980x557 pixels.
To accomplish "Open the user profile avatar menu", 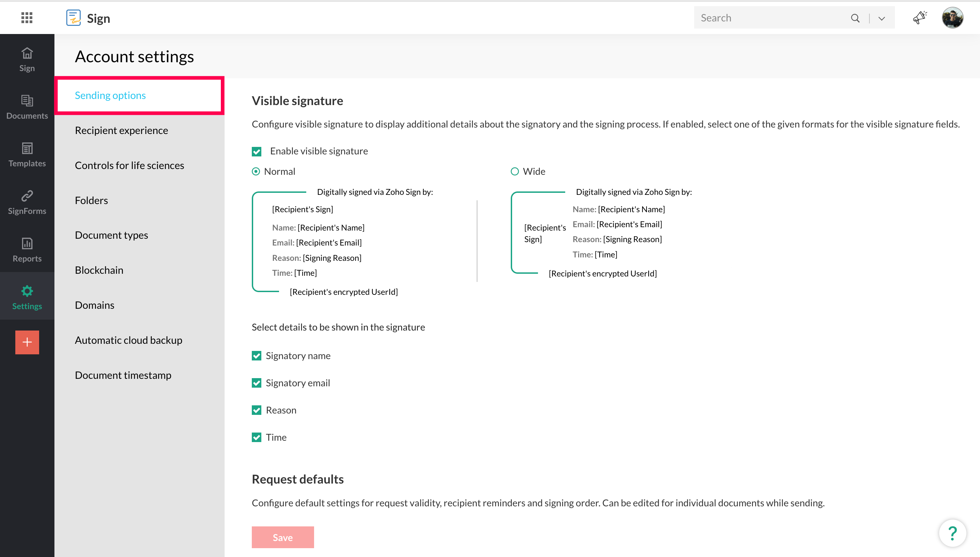I will click(x=952, y=18).
